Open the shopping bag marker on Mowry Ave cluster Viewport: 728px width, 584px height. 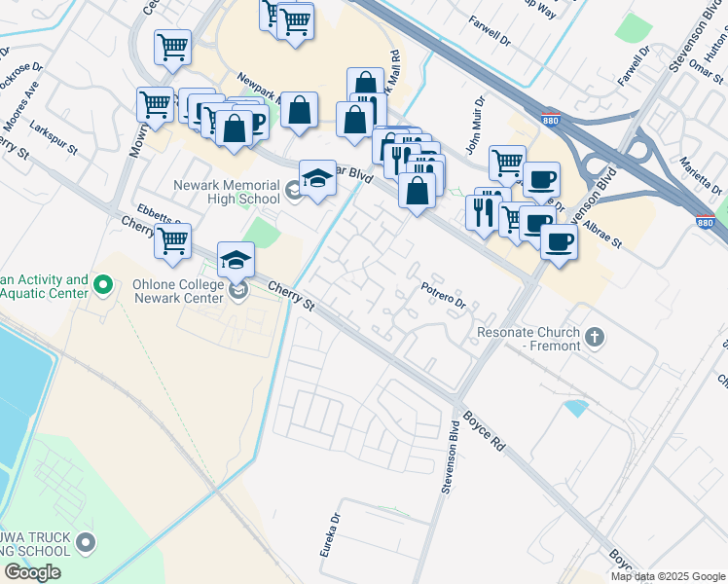click(234, 129)
